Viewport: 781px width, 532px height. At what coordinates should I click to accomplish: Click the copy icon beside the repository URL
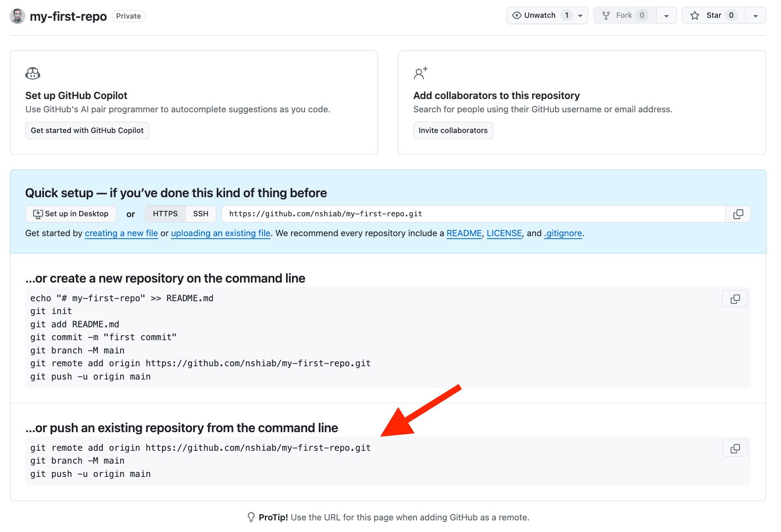738,214
